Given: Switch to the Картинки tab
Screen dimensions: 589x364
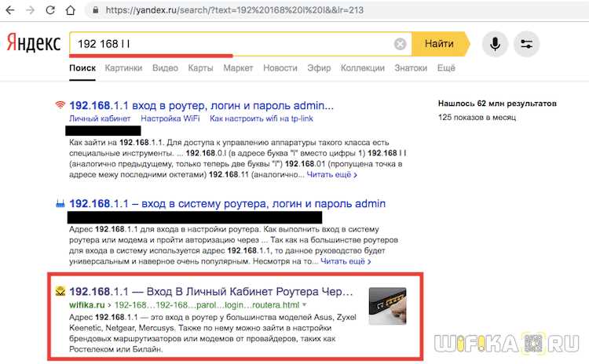Looking at the screenshot, I should 123,68.
